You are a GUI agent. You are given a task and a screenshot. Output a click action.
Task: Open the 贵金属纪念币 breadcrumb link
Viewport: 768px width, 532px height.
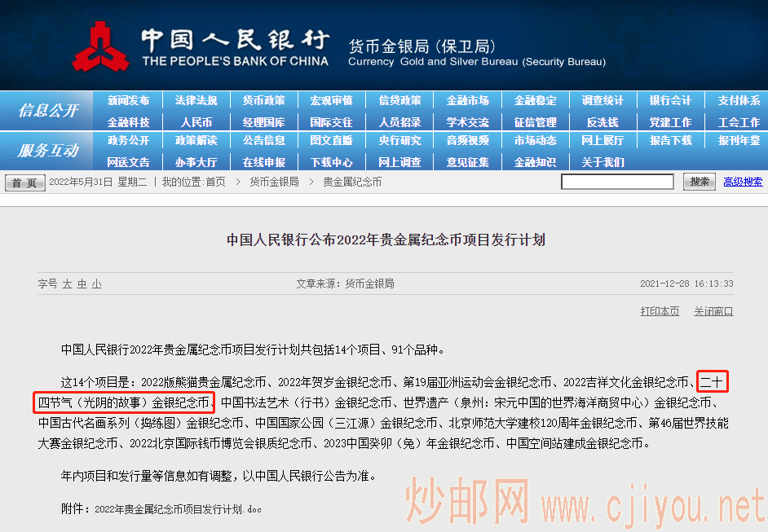pos(352,182)
